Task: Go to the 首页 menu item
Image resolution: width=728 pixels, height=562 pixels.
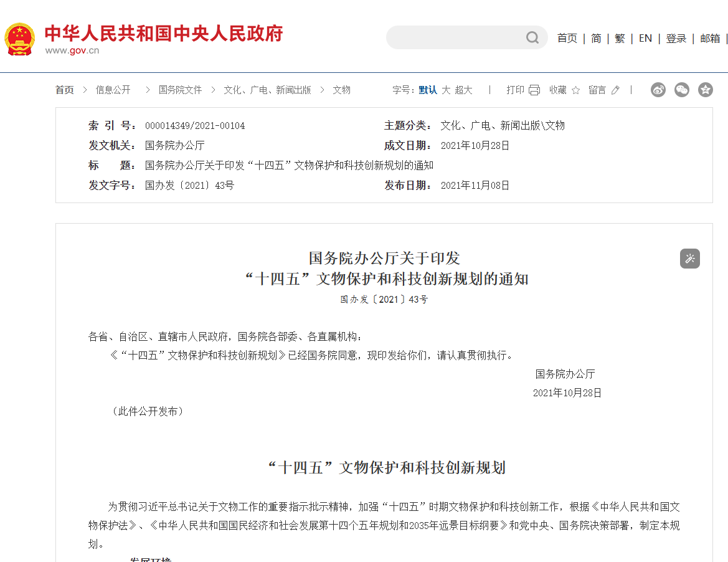Action: [567, 38]
